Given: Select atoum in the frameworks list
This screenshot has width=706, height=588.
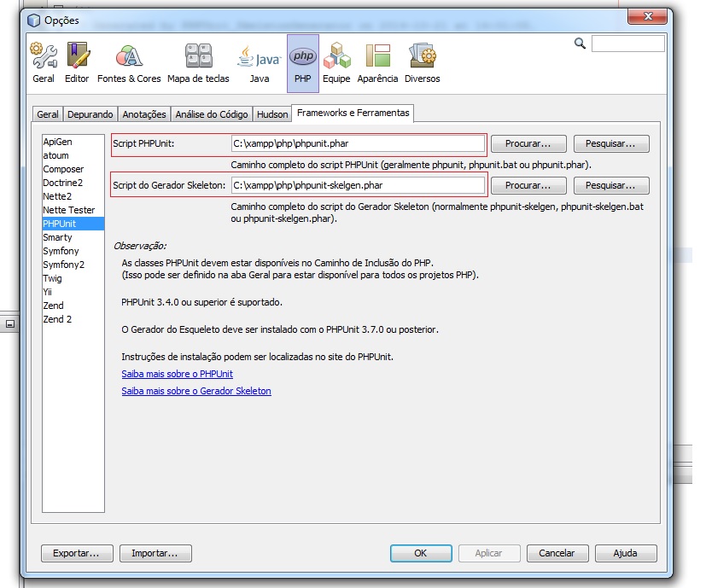Looking at the screenshot, I should click(73, 155).
